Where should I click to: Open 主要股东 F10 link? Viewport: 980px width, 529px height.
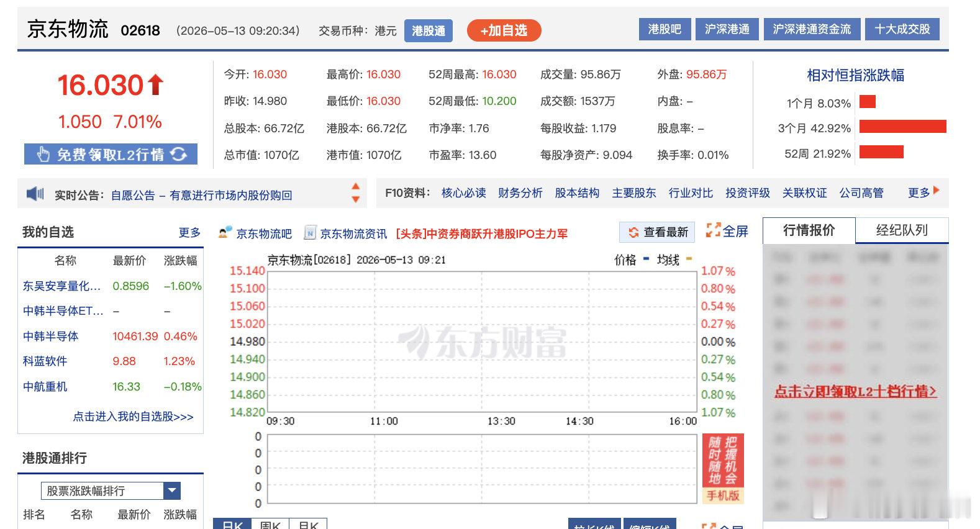tap(634, 193)
